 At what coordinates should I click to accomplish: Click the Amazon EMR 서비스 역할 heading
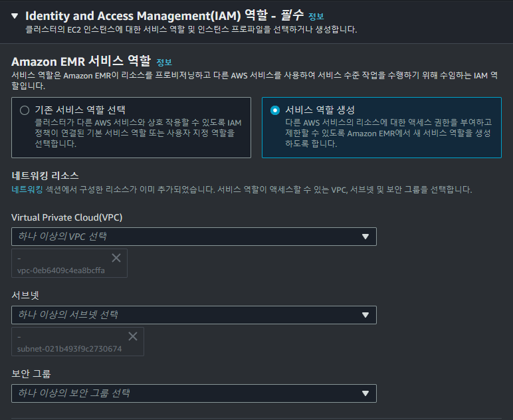click(81, 61)
